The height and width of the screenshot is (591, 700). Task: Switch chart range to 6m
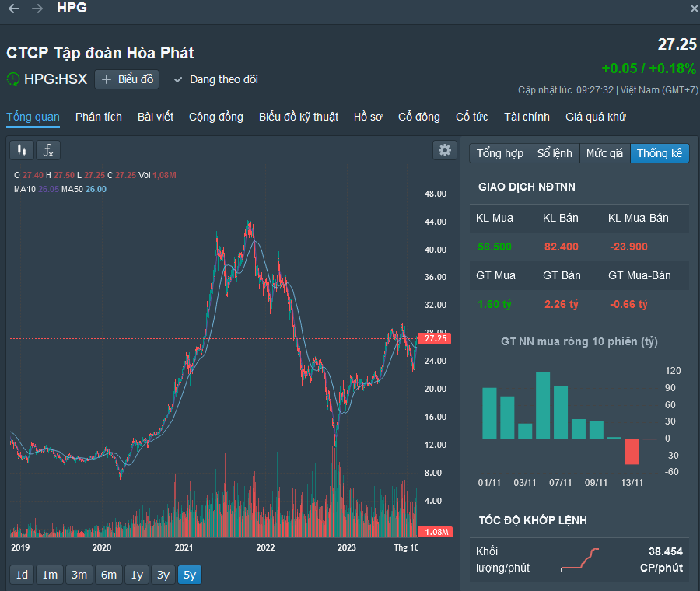(109, 575)
